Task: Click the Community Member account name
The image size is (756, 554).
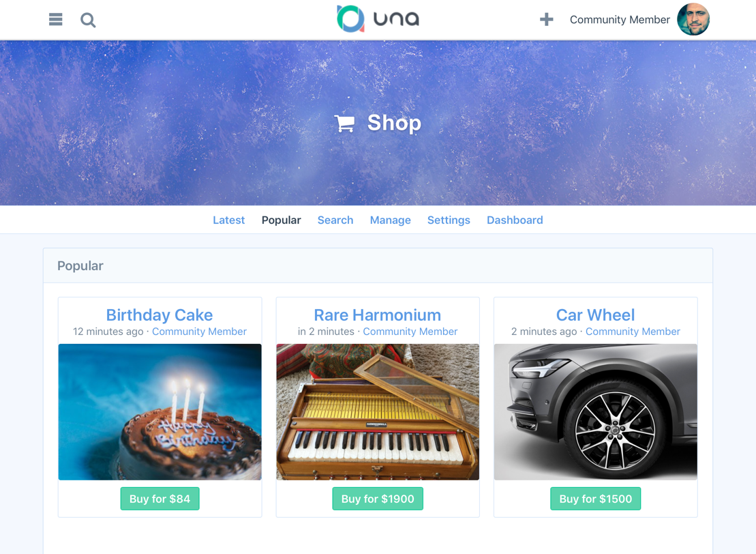Action: click(x=620, y=20)
